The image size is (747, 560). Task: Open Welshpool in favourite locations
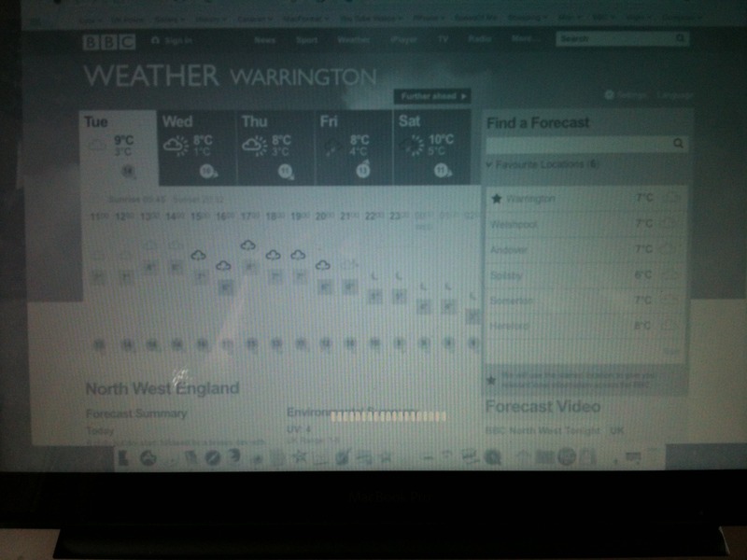coord(514,224)
